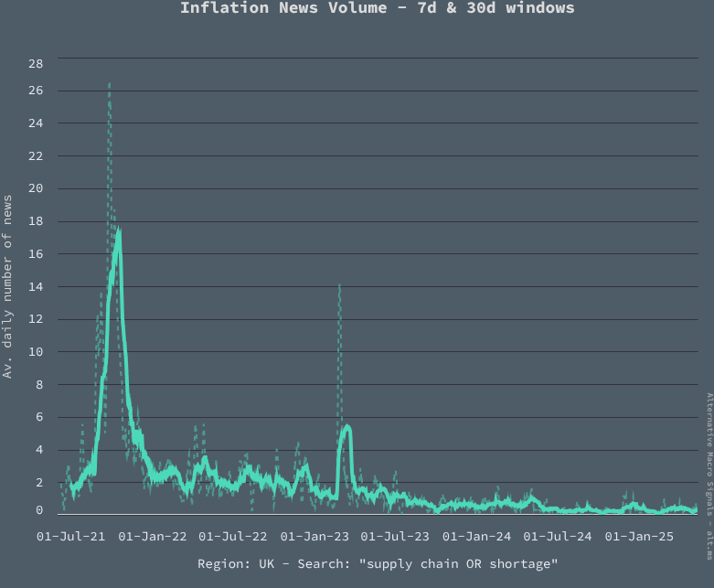Click the tallest dashed 7d spike near 26
714x588 pixels.
[110, 87]
